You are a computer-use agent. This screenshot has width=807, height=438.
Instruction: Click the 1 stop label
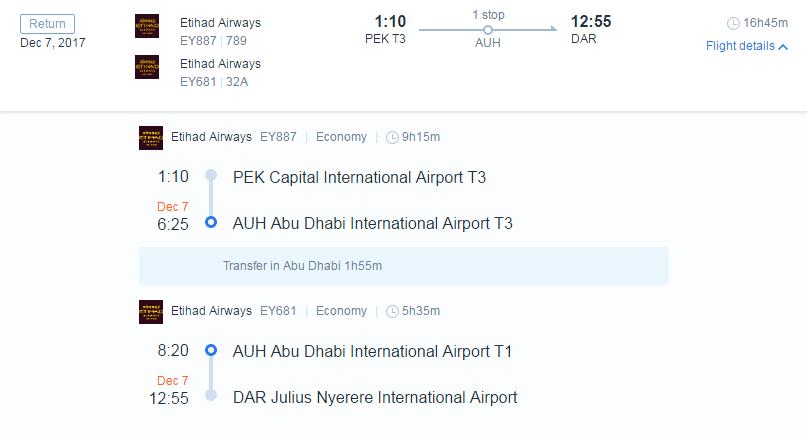488,14
